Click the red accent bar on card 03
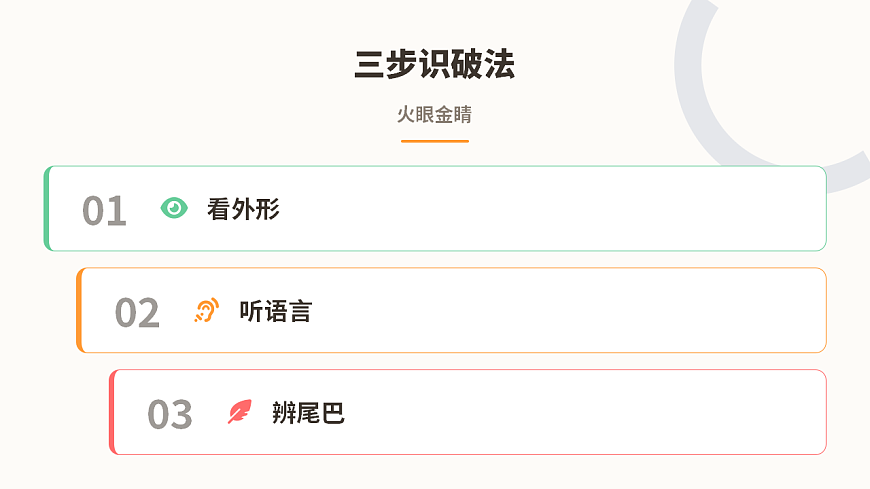Image resolution: width=870 pixels, height=489 pixels. (112, 412)
